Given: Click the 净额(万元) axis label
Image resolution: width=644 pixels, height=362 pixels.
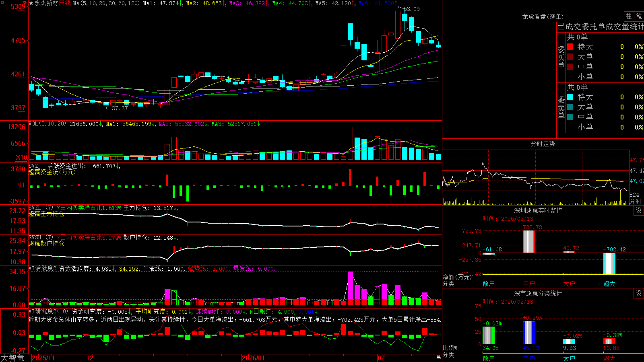Looking at the screenshot, I should [457, 277].
